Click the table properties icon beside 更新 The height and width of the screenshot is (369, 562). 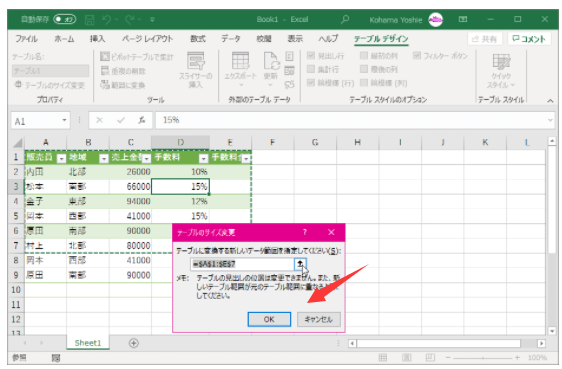click(289, 56)
